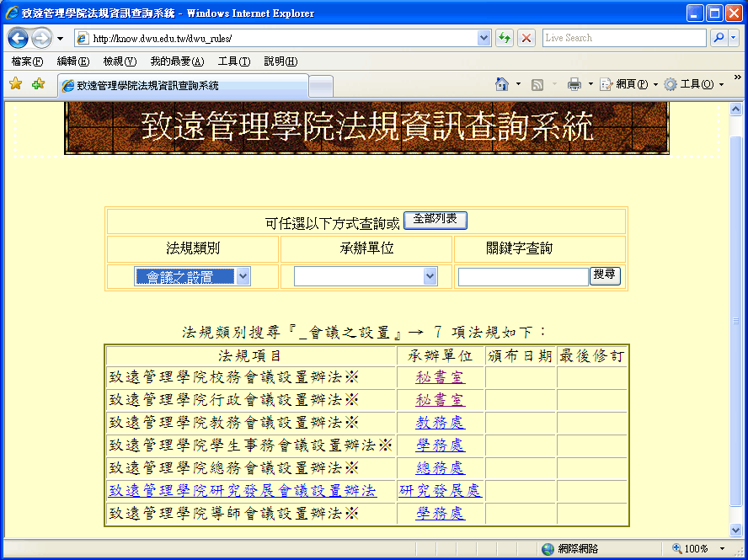Open the 檔案(F) menu
Screen dimensions: 748x560
point(27,61)
